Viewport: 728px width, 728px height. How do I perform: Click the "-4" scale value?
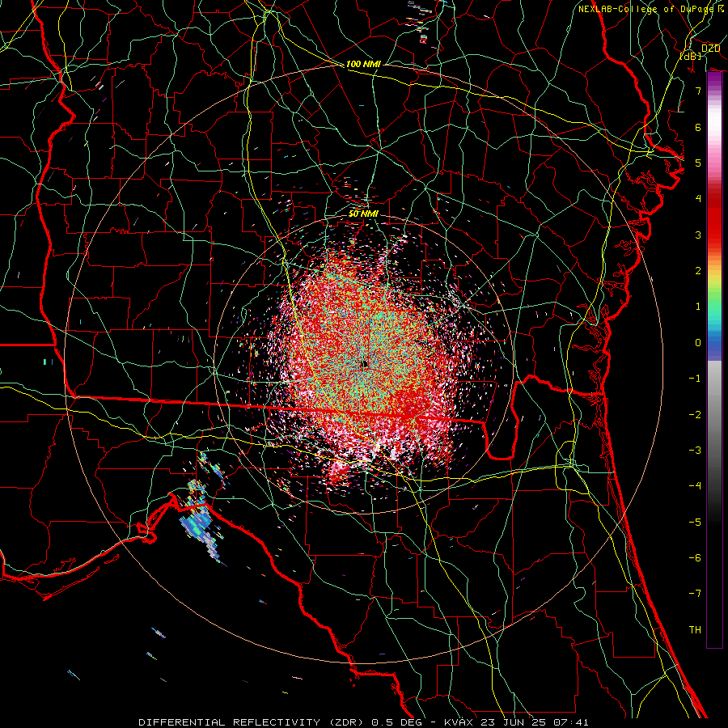point(695,486)
